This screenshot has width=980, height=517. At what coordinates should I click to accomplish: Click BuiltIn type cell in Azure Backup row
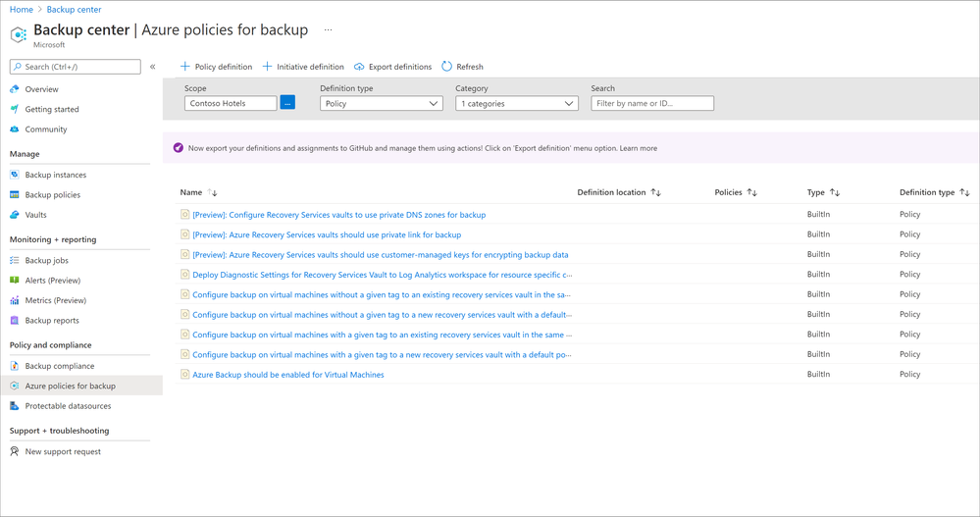coord(818,375)
